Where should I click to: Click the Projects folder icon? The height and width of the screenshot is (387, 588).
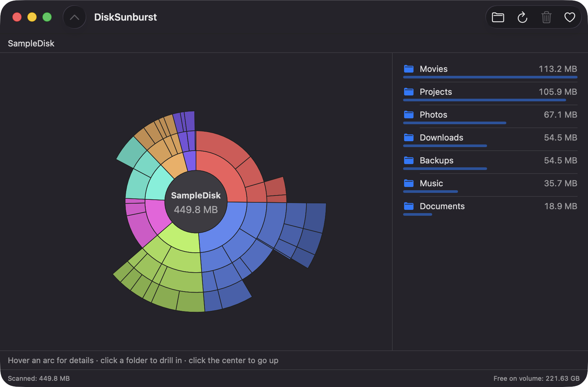409,92
